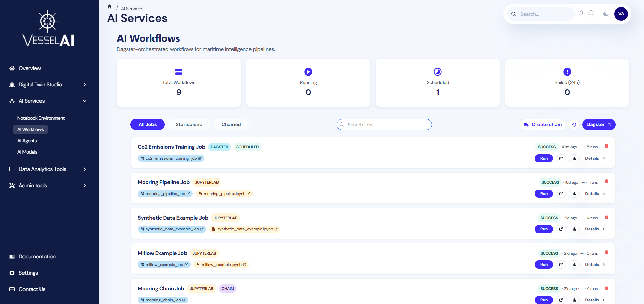The width and height of the screenshot is (644, 304).
Task: Run the Co2 Emissions Training Job
Action: (x=544, y=158)
